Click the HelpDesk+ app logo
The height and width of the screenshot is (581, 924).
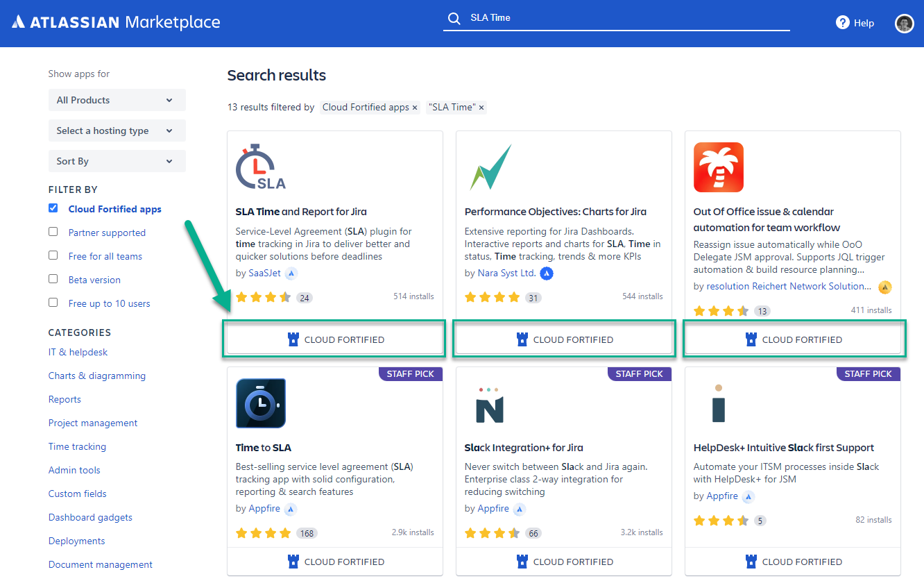[719, 403]
